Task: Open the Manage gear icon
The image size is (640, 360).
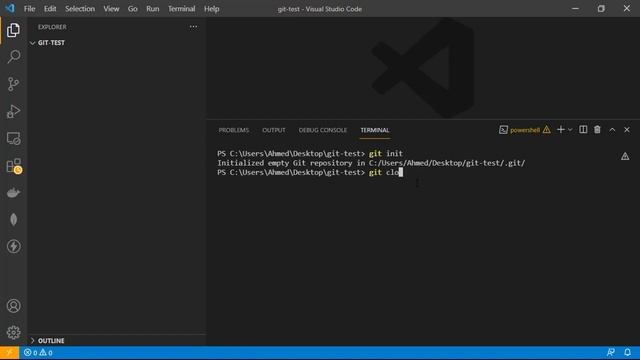Action: click(x=13, y=333)
